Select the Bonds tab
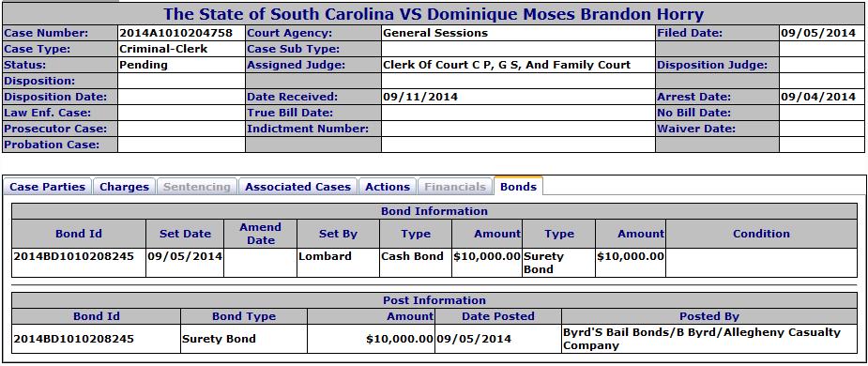The height and width of the screenshot is (366, 868). point(518,187)
